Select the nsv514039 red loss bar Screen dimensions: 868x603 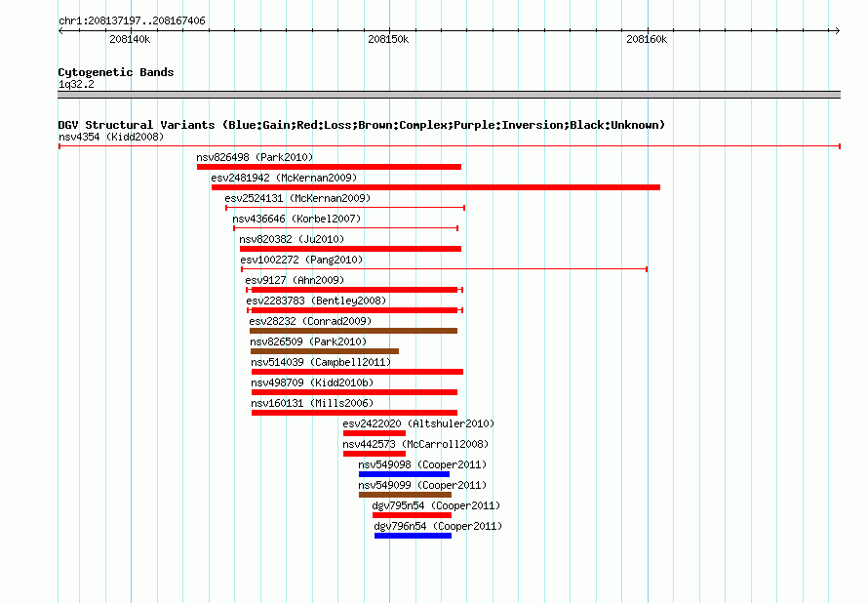coord(357,372)
